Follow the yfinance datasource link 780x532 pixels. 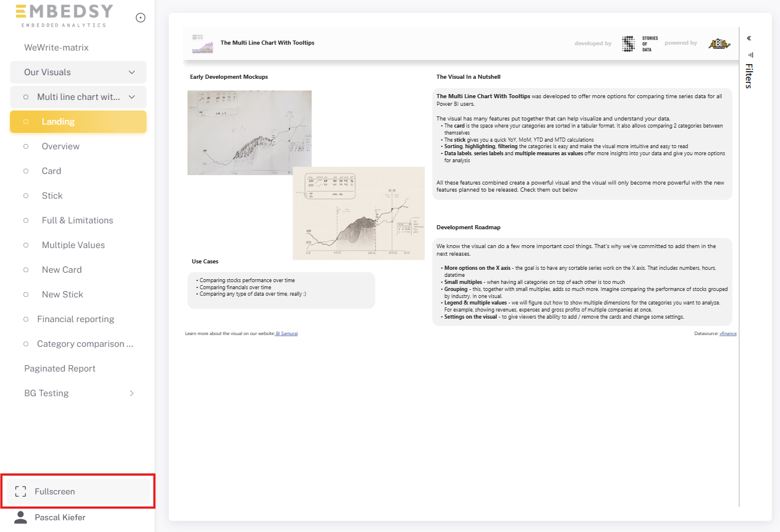[728, 334]
